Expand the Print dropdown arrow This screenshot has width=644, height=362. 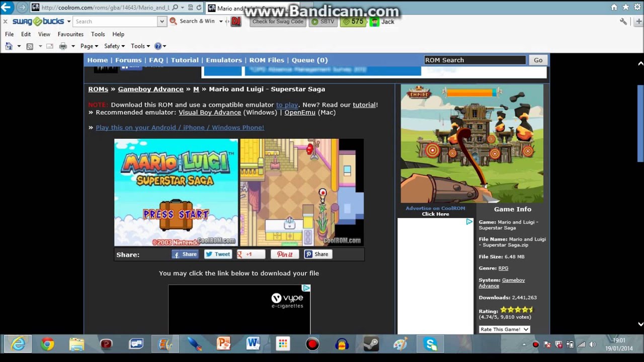click(x=73, y=46)
